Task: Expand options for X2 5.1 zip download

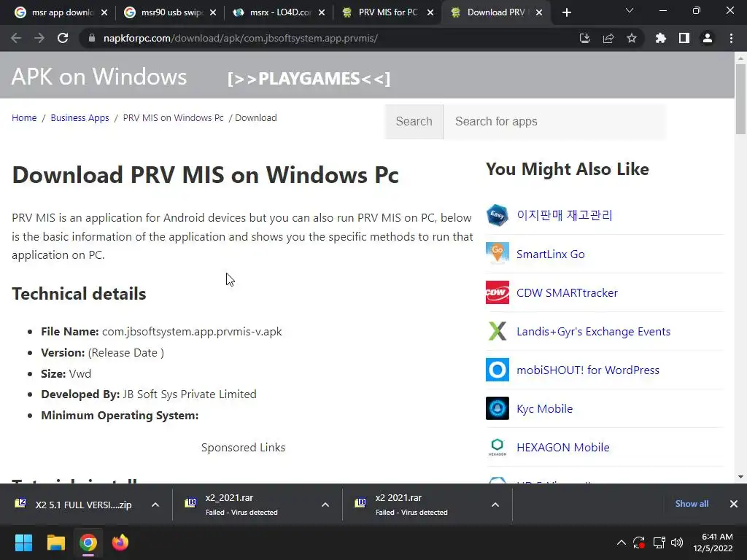Action: (x=155, y=505)
